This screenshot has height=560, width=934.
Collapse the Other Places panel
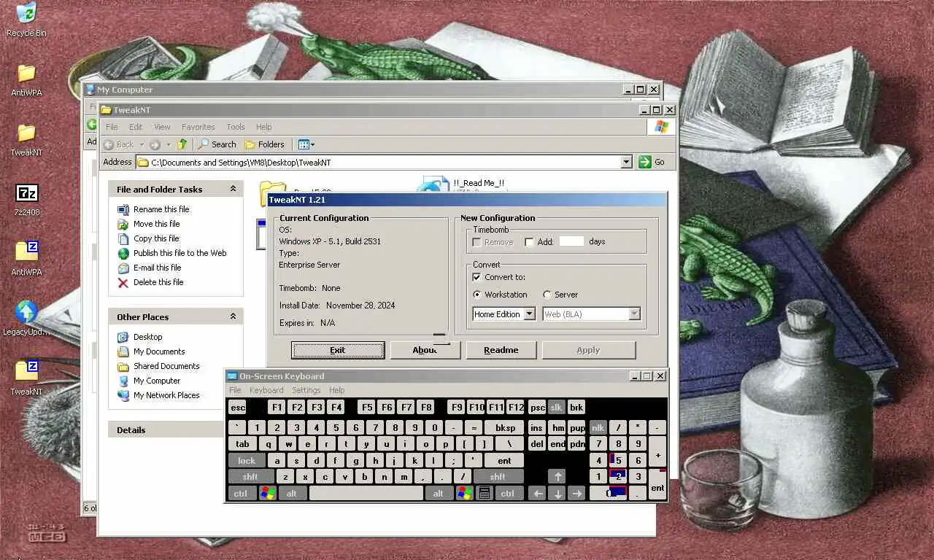point(233,316)
